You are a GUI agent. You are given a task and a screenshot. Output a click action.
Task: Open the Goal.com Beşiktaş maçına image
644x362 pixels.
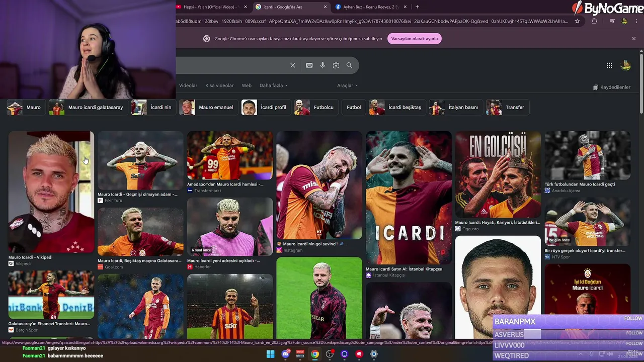point(140,232)
